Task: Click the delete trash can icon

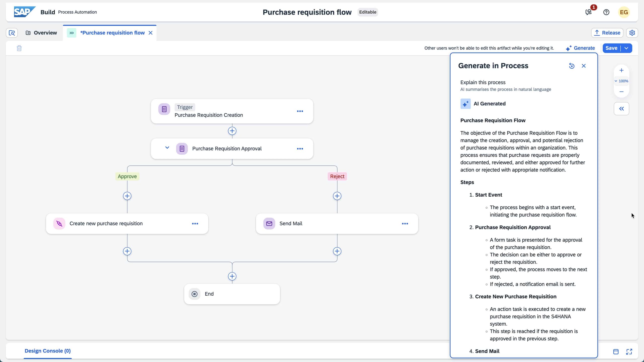Action: click(x=19, y=48)
